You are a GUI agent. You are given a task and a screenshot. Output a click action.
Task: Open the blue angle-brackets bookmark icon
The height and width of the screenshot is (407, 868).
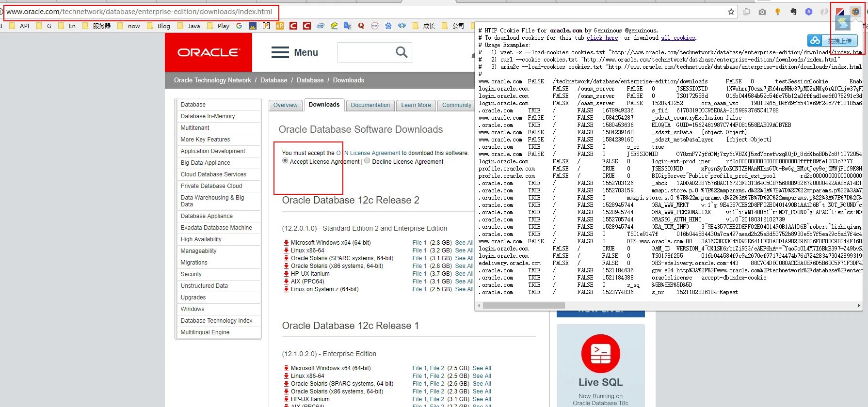pos(402,26)
